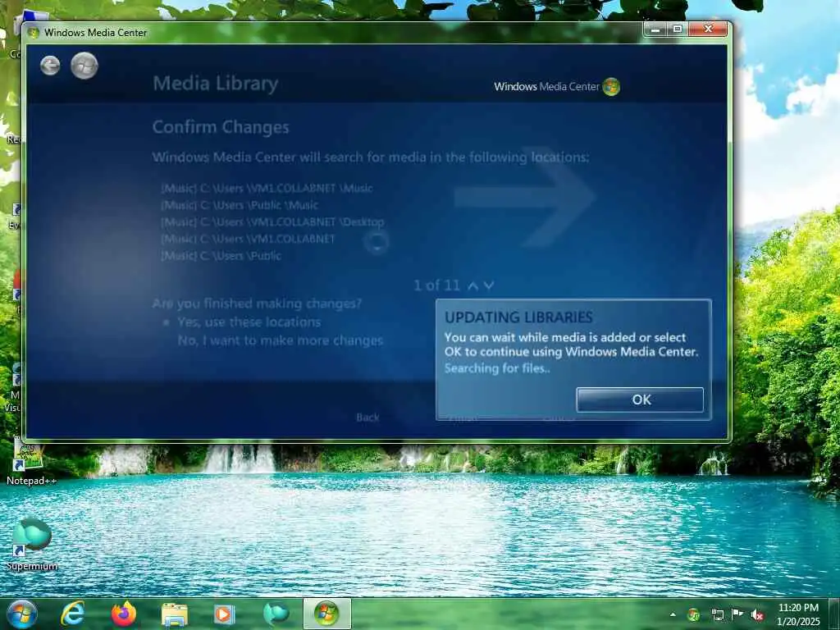Click the dimmed Back button

click(367, 418)
